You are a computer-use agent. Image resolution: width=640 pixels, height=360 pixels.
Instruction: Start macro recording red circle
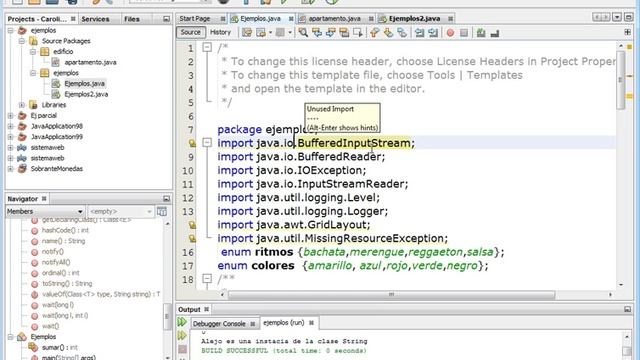(x=450, y=33)
